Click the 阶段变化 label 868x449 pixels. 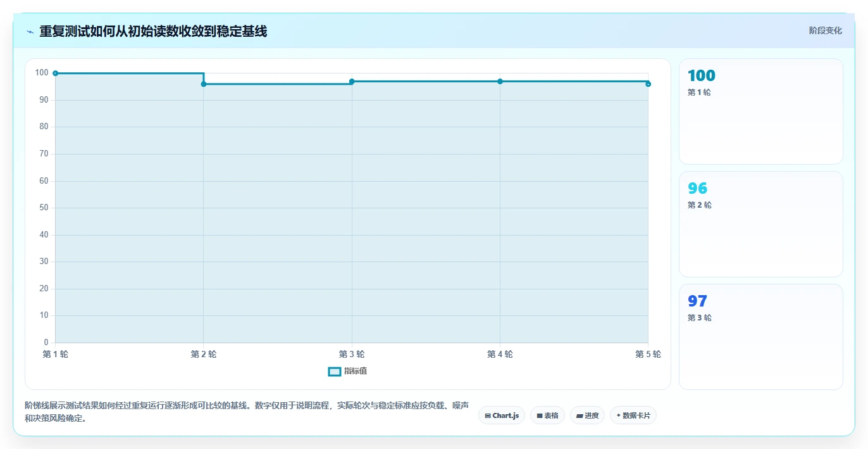[826, 30]
